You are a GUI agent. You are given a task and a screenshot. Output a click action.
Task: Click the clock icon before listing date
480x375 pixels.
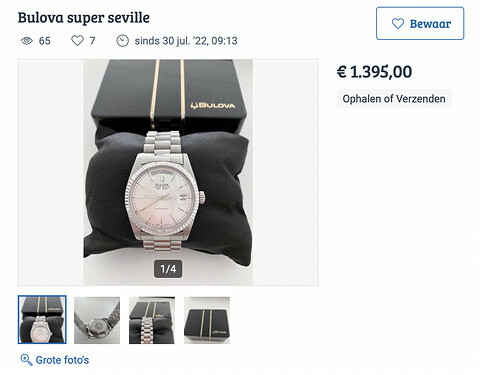122,41
